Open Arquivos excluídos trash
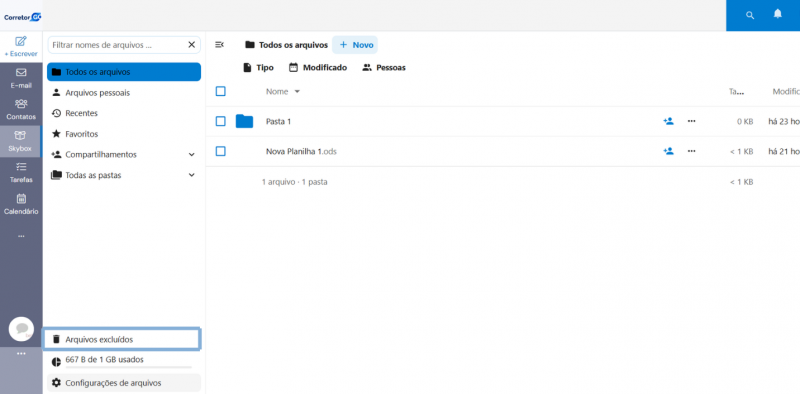800x394 pixels. coord(121,339)
